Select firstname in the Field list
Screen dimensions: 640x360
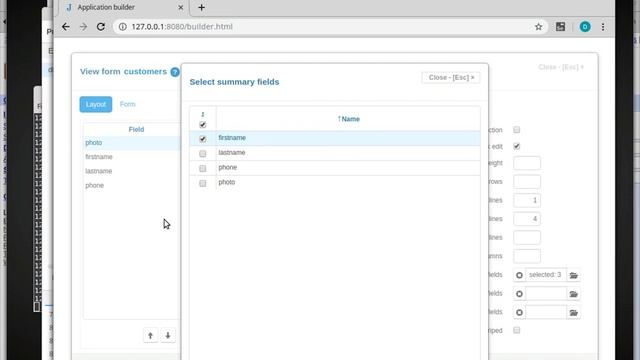131,157
